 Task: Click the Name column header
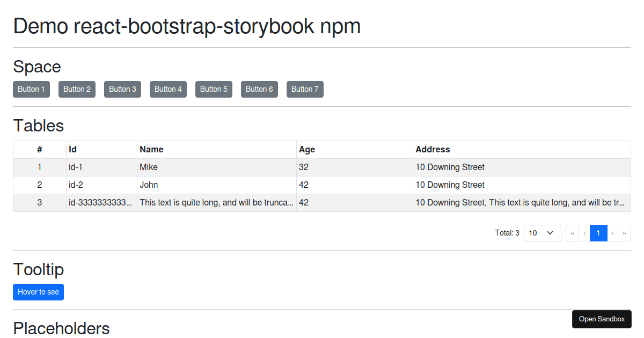click(151, 149)
